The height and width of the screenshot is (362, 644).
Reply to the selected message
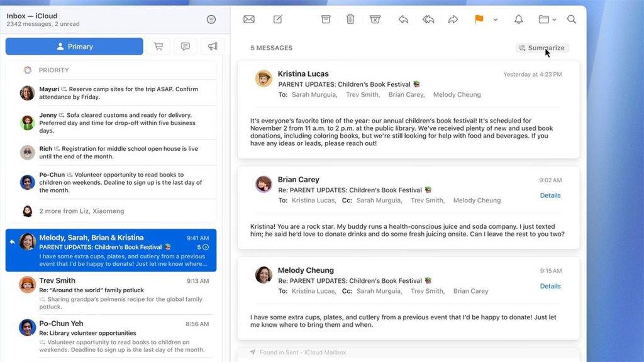[x=403, y=19]
